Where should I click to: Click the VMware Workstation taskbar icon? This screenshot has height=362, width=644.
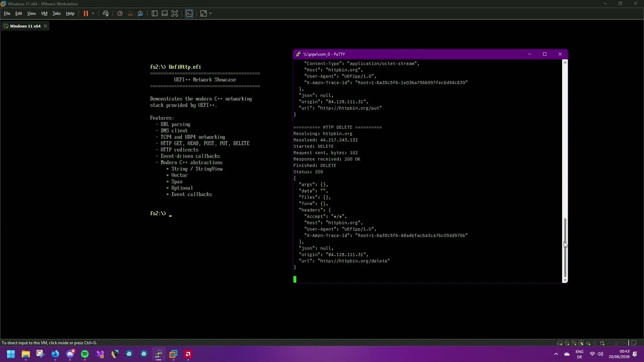[x=173, y=354]
